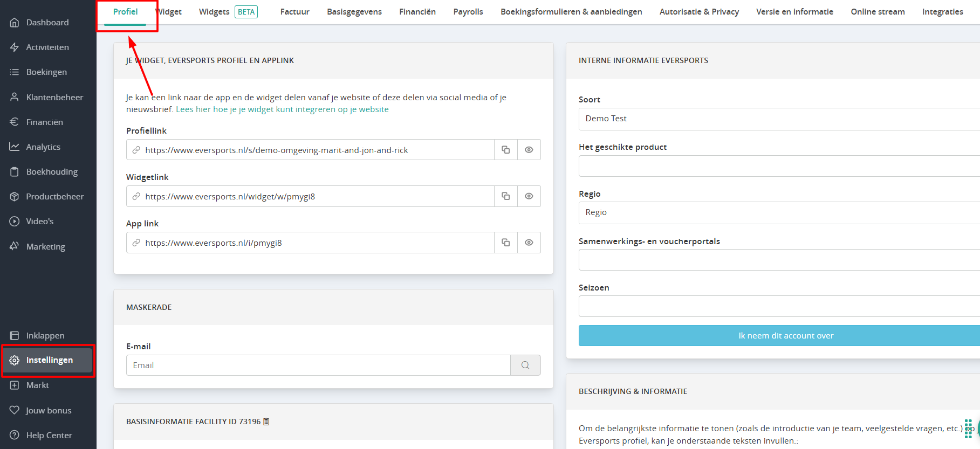Click the Boekhouding clipboard icon
Screen dimensions: 980x449
point(15,171)
